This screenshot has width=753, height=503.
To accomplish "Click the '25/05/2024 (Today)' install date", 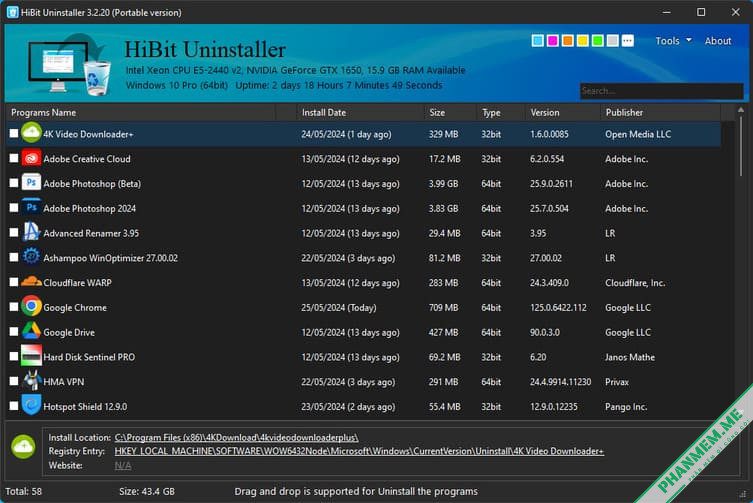I will (339, 307).
